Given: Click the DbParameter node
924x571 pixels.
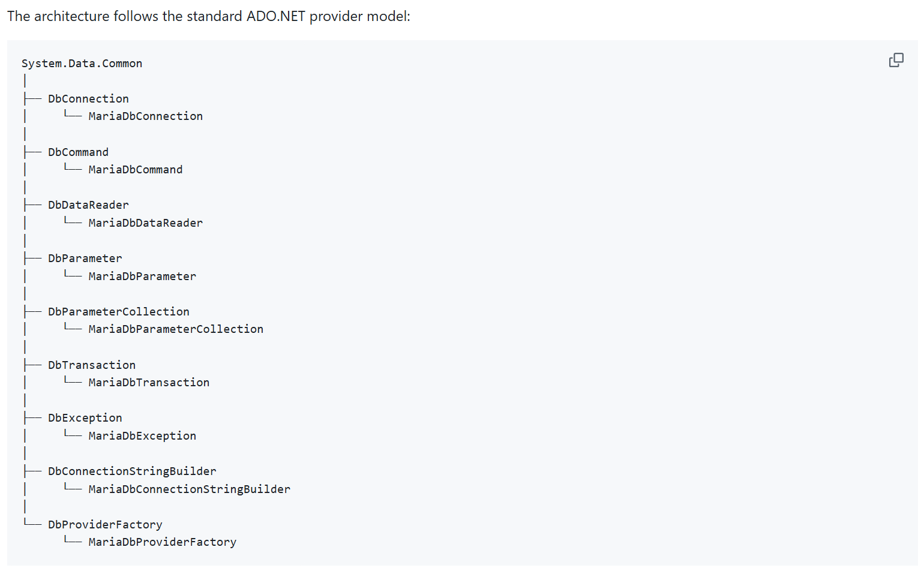Looking at the screenshot, I should [85, 259].
